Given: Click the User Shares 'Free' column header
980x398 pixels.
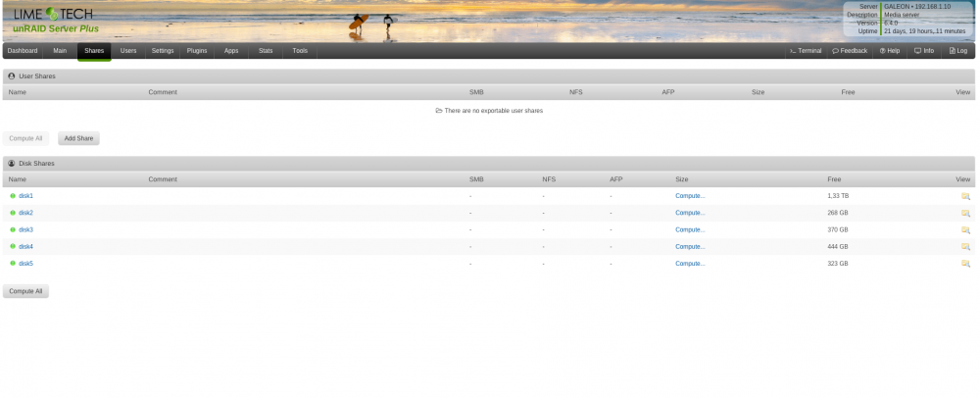Looking at the screenshot, I should [848, 92].
